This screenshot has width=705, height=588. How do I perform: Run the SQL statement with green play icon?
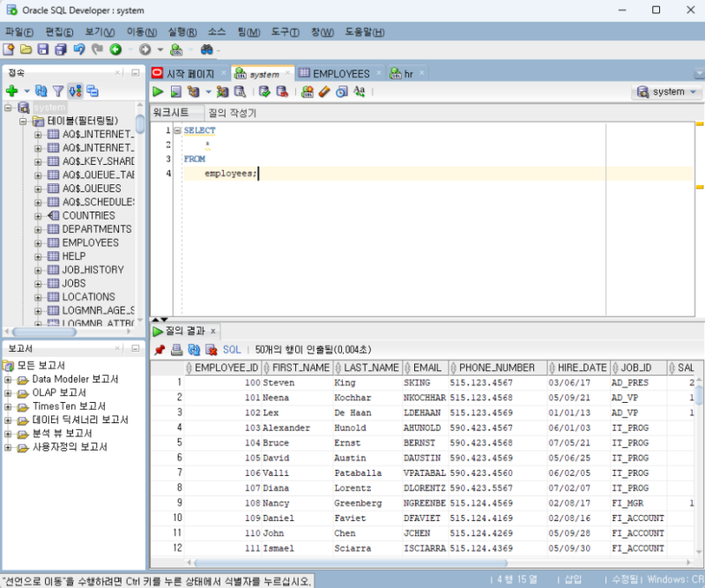click(x=159, y=92)
